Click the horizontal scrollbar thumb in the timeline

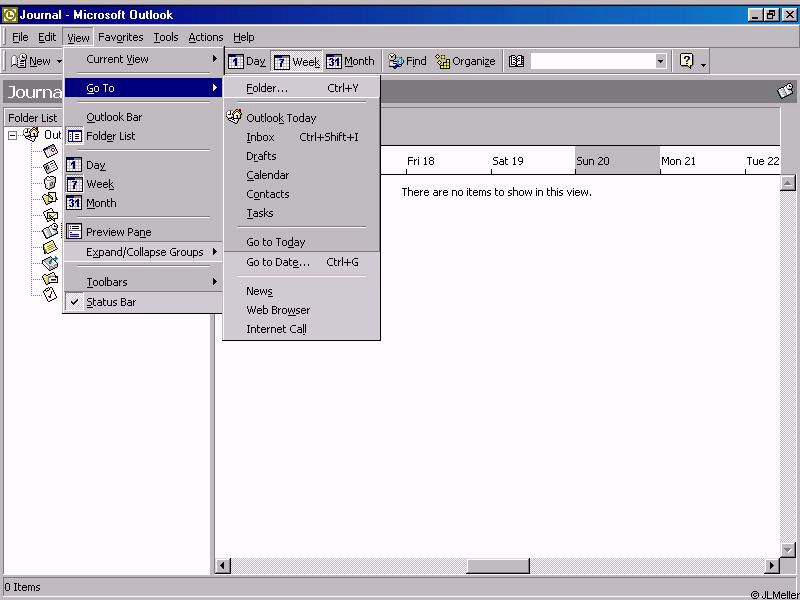(497, 566)
